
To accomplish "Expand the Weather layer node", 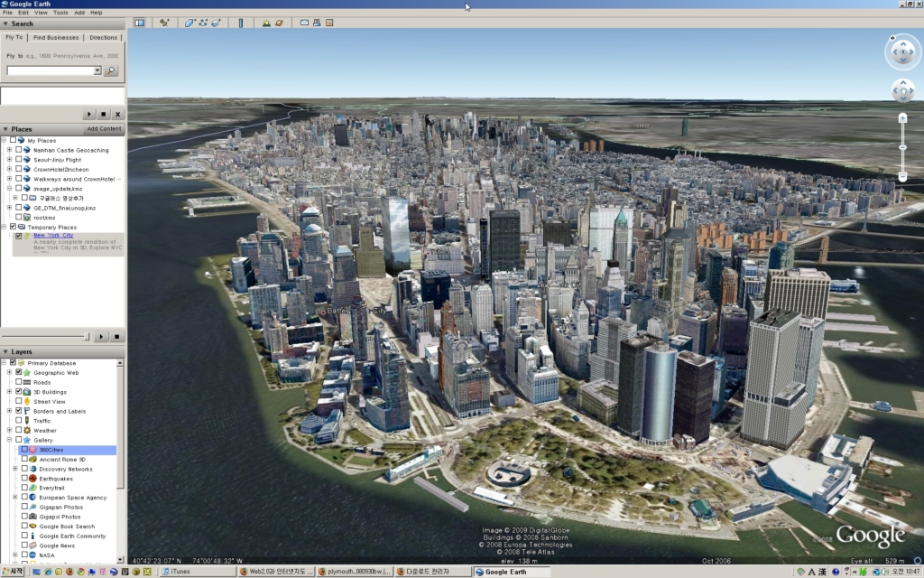I will (x=9, y=431).
